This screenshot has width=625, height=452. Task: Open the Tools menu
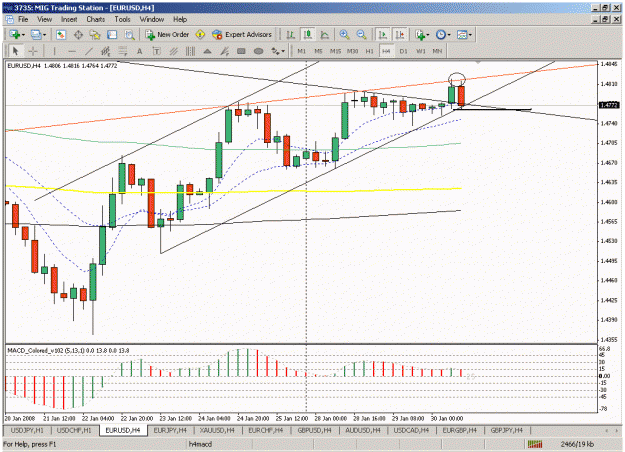point(122,19)
